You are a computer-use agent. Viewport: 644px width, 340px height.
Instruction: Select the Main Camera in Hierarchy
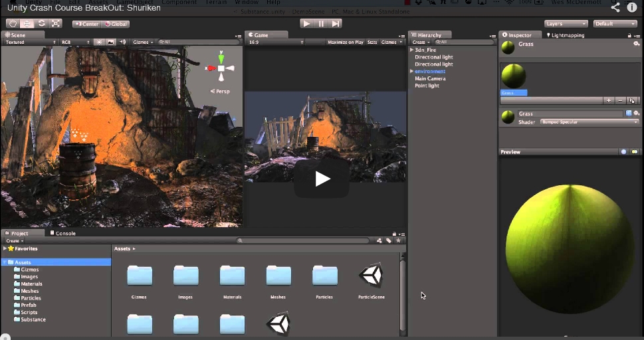pyautogui.click(x=430, y=78)
